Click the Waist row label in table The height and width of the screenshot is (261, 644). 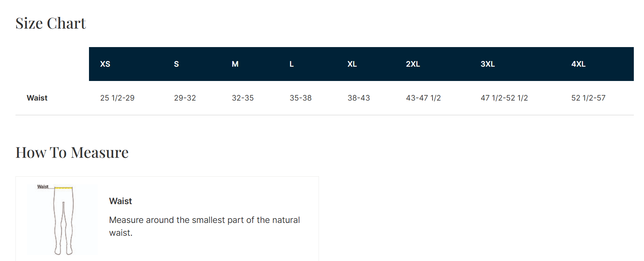37,98
